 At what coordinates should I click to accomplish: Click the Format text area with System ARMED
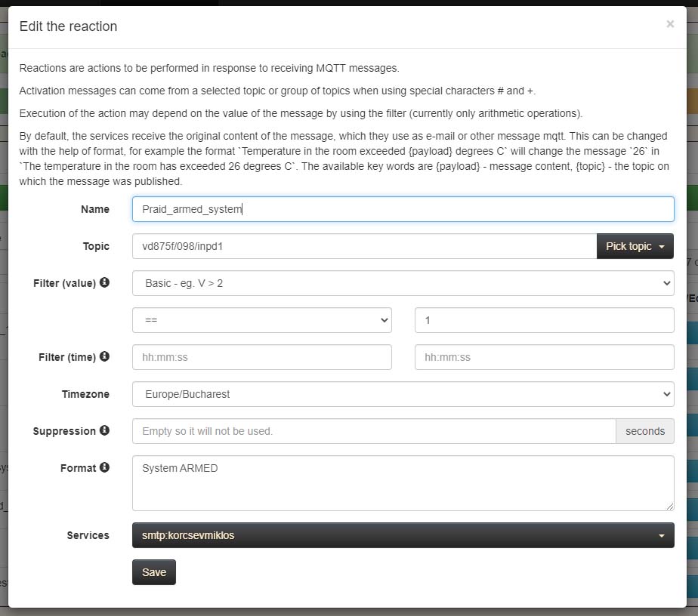pos(403,483)
